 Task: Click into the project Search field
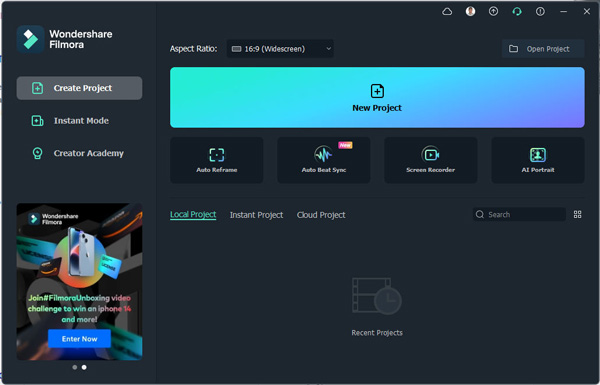(x=519, y=214)
